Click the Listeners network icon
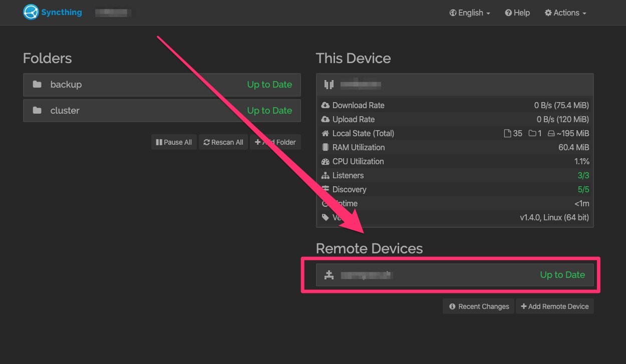The width and height of the screenshot is (626, 364). point(326,176)
